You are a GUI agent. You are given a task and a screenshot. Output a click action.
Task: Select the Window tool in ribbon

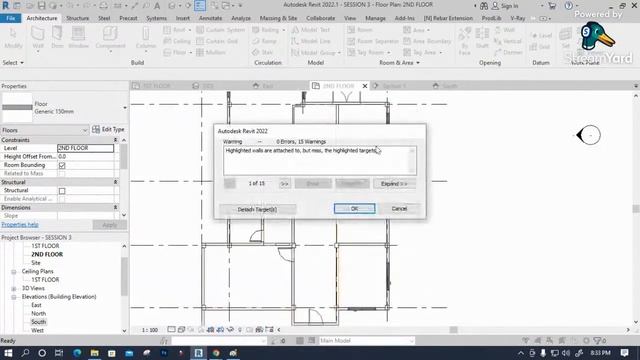pos(78,38)
